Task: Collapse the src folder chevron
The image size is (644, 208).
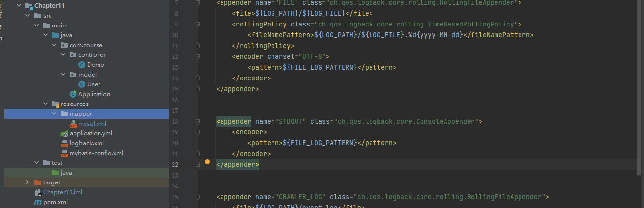Action: pos(27,16)
